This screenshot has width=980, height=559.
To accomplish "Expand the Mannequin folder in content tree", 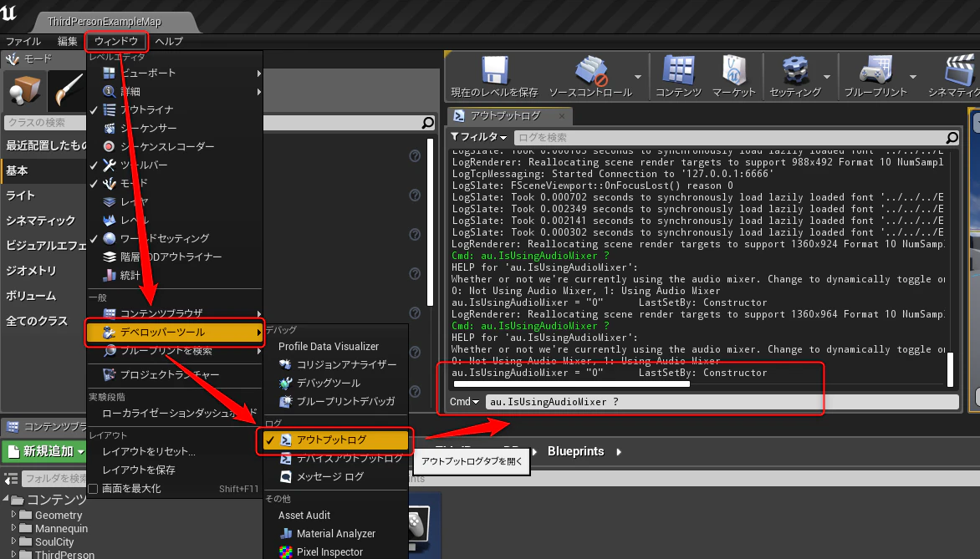I will click(x=13, y=528).
